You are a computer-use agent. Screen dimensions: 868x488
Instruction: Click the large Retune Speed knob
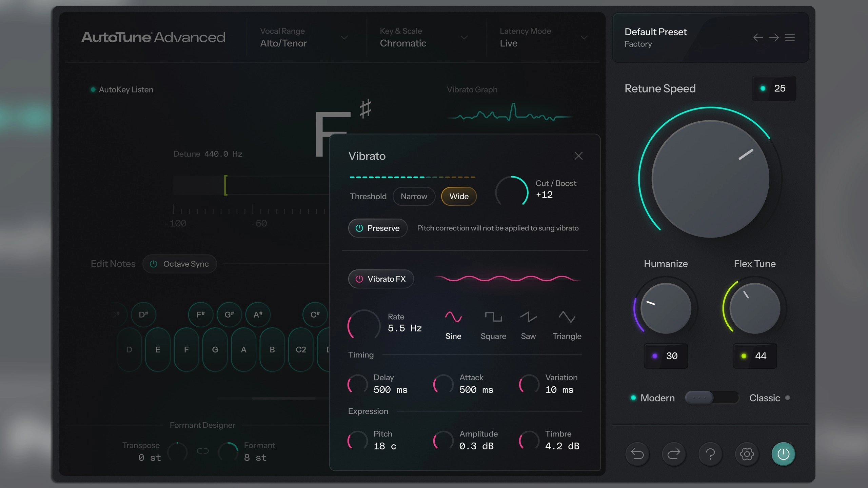[710, 179]
